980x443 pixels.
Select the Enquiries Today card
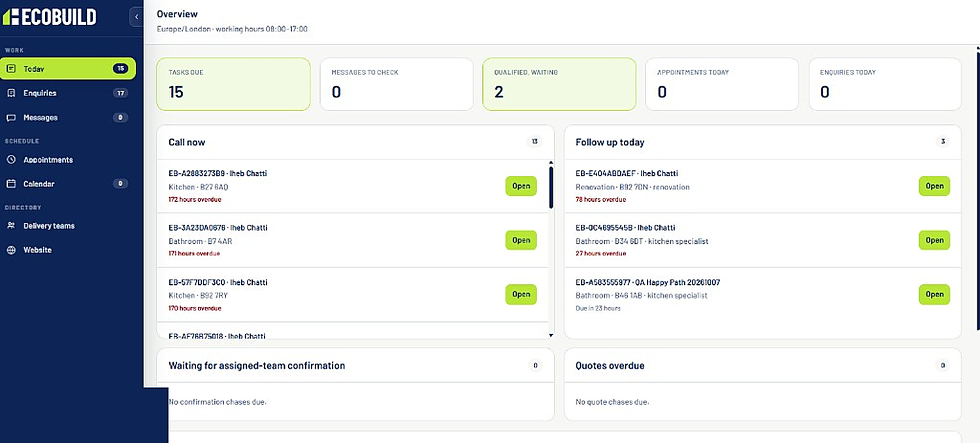pyautogui.click(x=885, y=84)
